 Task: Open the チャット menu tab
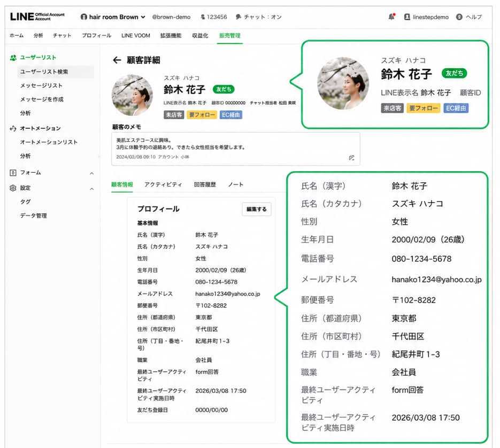click(62, 35)
